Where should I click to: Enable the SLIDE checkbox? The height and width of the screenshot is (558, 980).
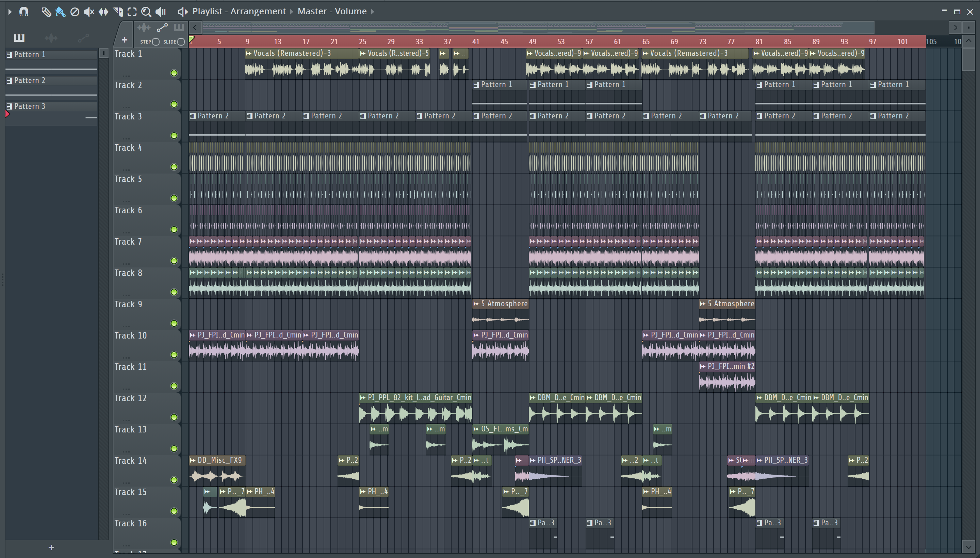(181, 42)
